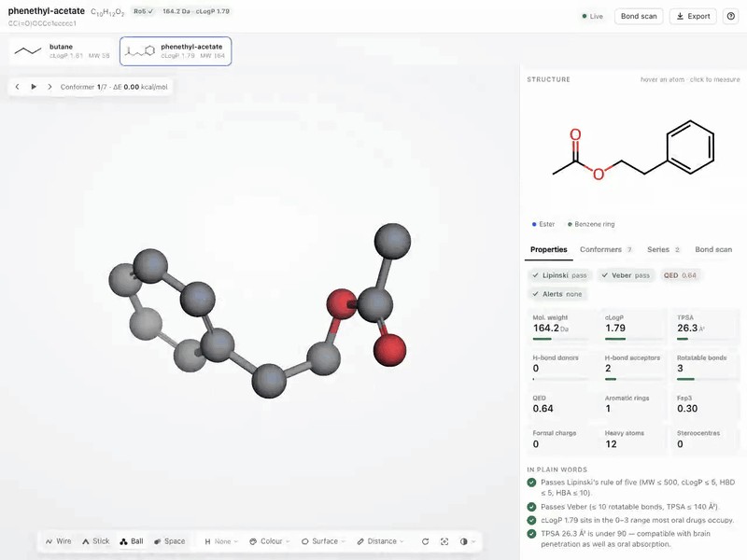Click the Formal charge card
This screenshot has height=560, width=747.
click(x=561, y=440)
